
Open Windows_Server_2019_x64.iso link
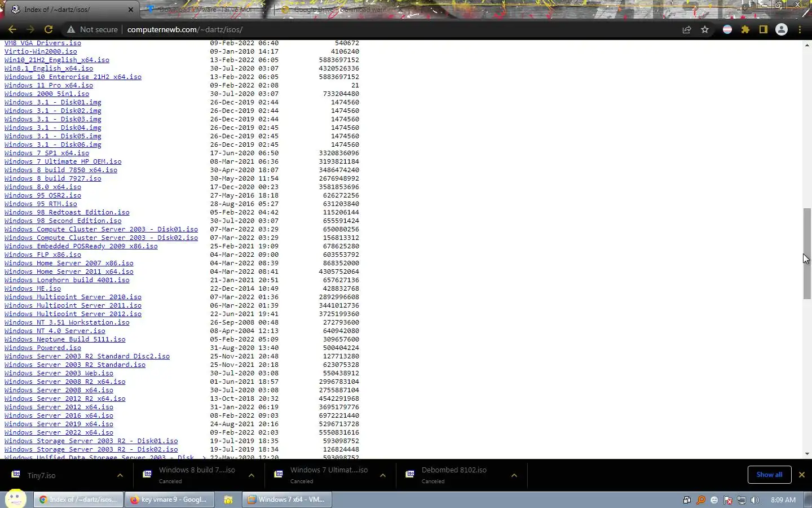(59, 424)
